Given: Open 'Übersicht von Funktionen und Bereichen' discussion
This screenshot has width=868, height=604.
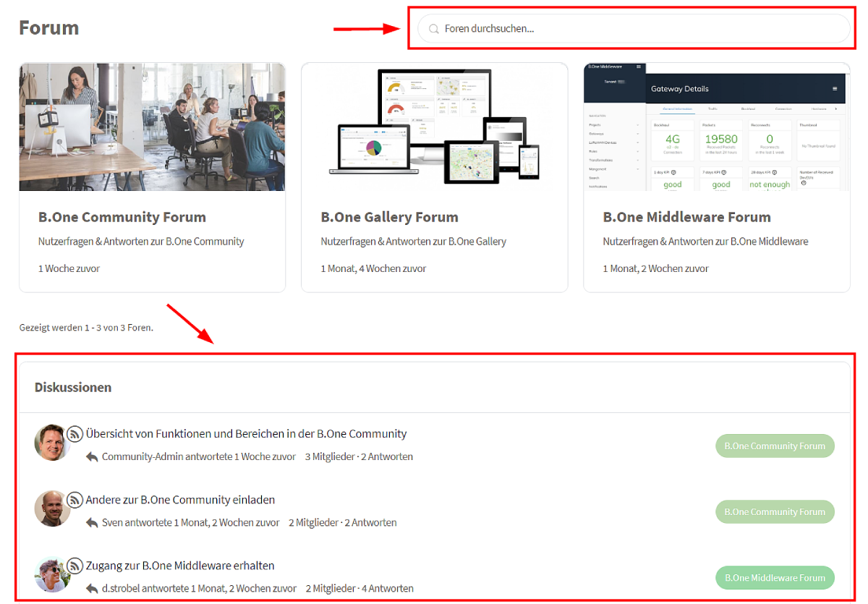Looking at the screenshot, I should pos(246,434).
